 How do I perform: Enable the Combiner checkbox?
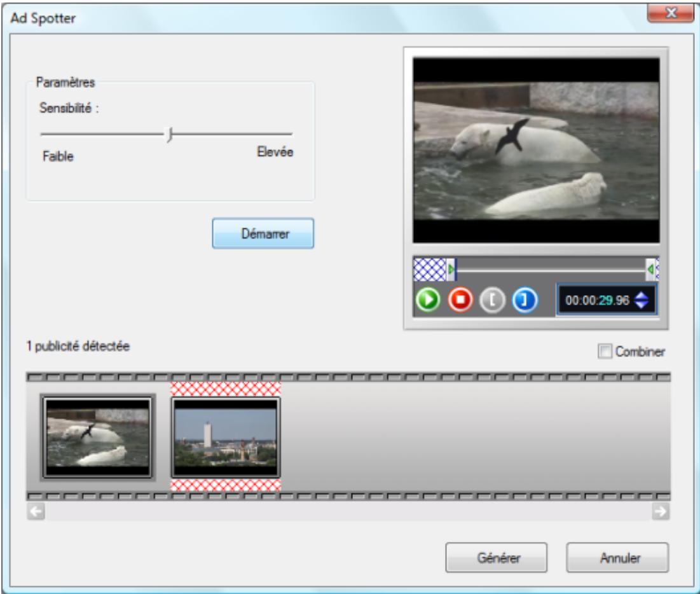pos(605,352)
